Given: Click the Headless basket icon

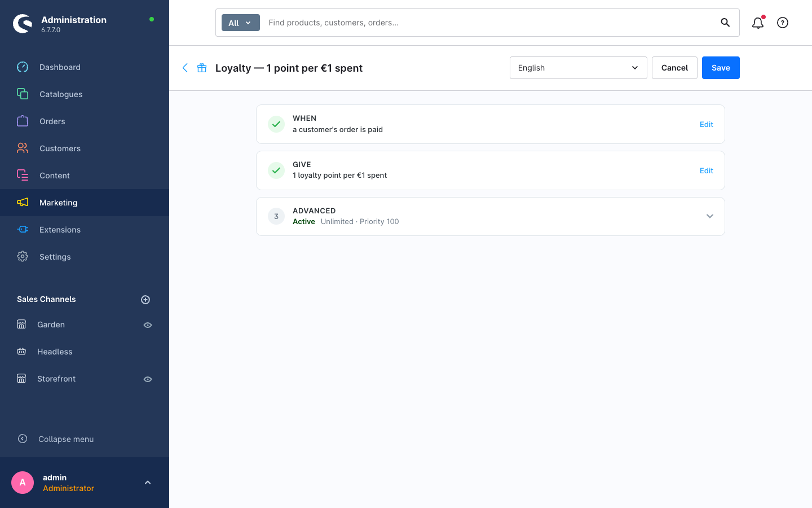Looking at the screenshot, I should (21, 352).
